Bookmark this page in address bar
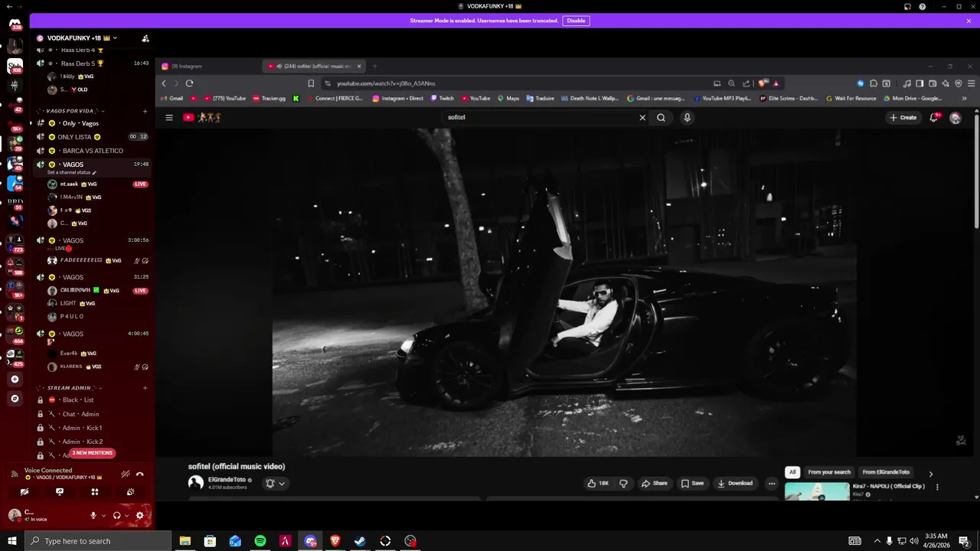980x551 pixels. point(311,83)
